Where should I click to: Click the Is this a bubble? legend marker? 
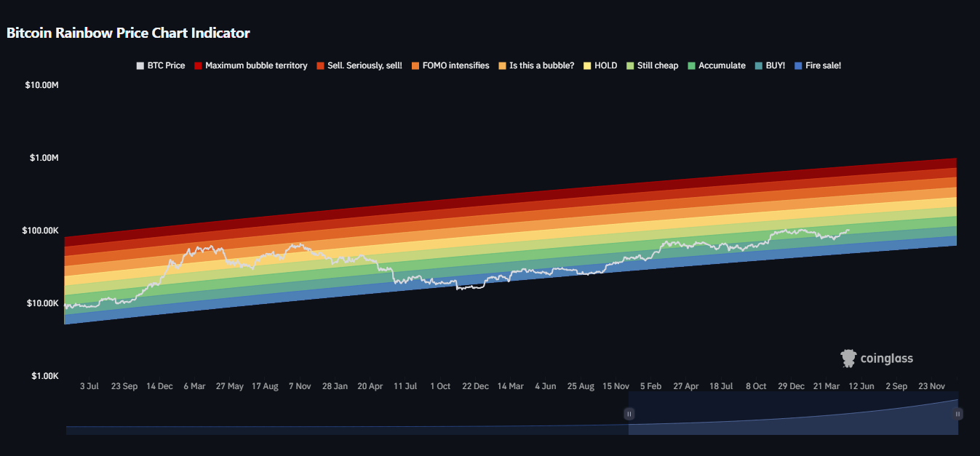(503, 65)
